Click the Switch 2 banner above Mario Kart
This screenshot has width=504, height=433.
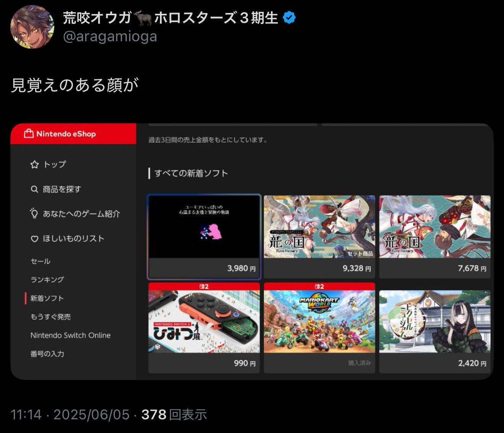tap(319, 287)
